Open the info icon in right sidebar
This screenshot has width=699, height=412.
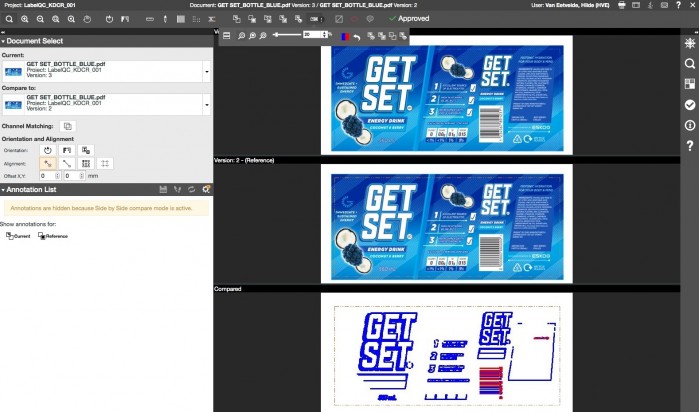point(690,125)
